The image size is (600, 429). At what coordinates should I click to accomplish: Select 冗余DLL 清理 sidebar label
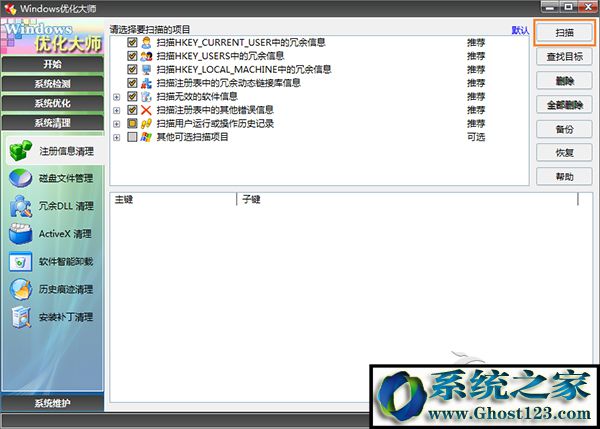[x=66, y=206]
